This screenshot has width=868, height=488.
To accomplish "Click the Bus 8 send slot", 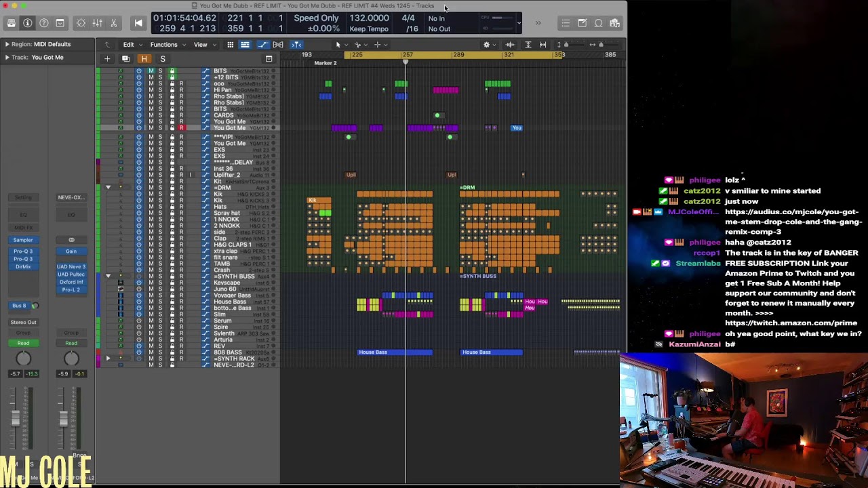I will (x=19, y=306).
